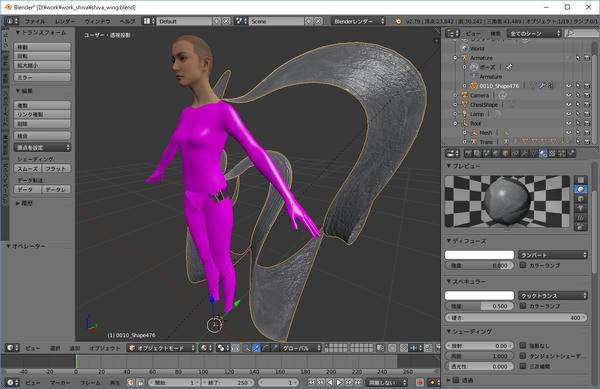Select the scale manipulator icon
600x389 pixels.
point(275,348)
